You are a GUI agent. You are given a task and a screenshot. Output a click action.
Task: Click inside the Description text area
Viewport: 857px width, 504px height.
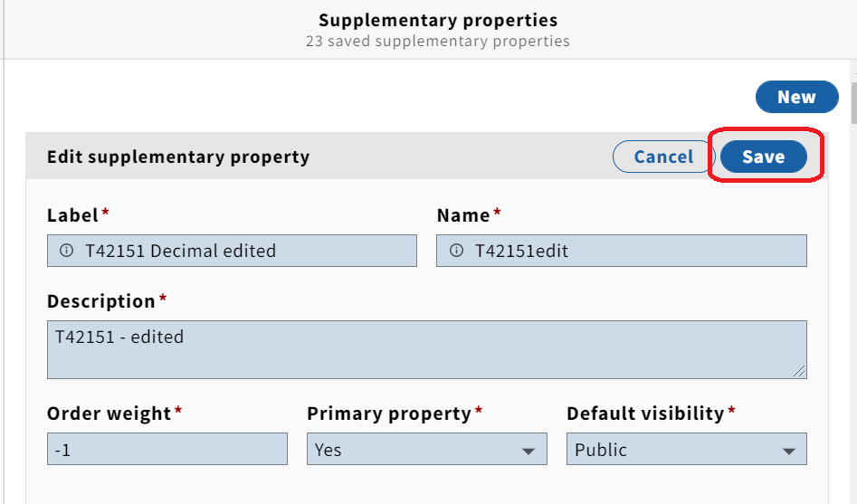427,350
